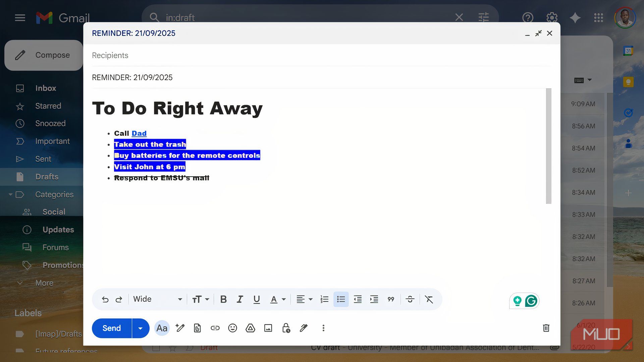644x362 pixels.
Task: Click the Insert link icon
Action: [x=215, y=328]
